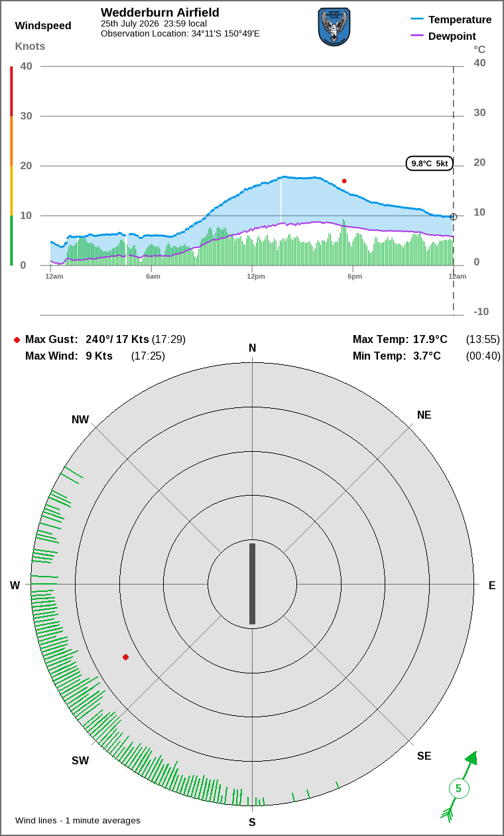Click the 6pm time axis label
Viewport: 504px width, 836px height.
355,276
